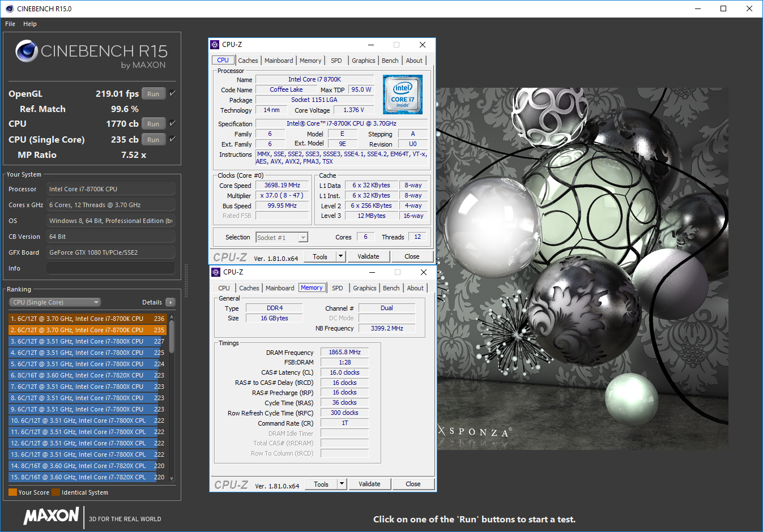Image resolution: width=763 pixels, height=532 pixels.
Task: Click the DRAM Frequency value 1865.8 MHz
Action: pyautogui.click(x=344, y=352)
